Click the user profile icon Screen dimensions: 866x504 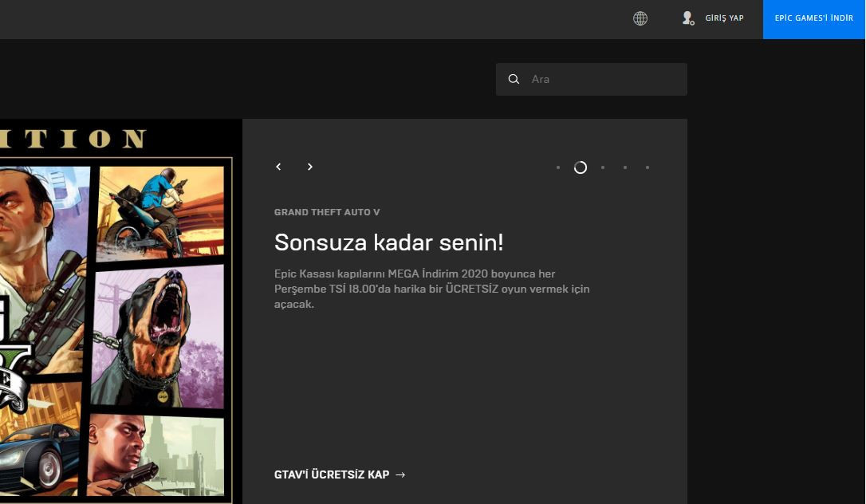[688, 18]
